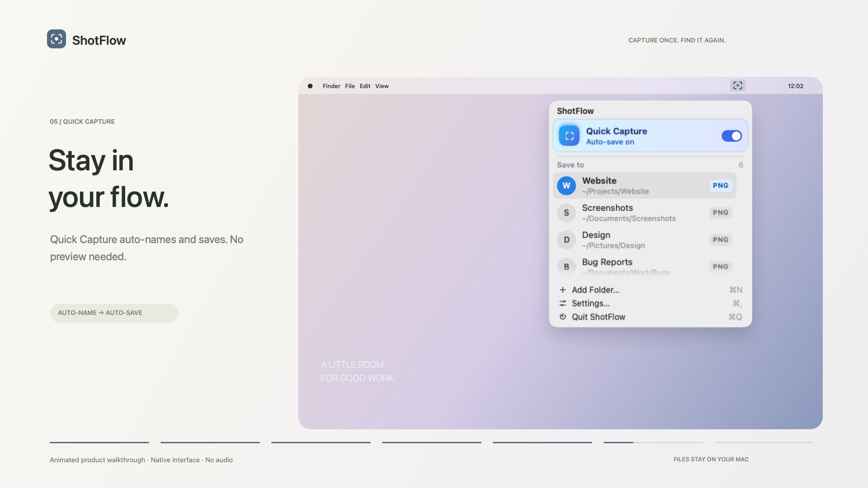Jump to fourth walkthrough progress segment

(432, 442)
